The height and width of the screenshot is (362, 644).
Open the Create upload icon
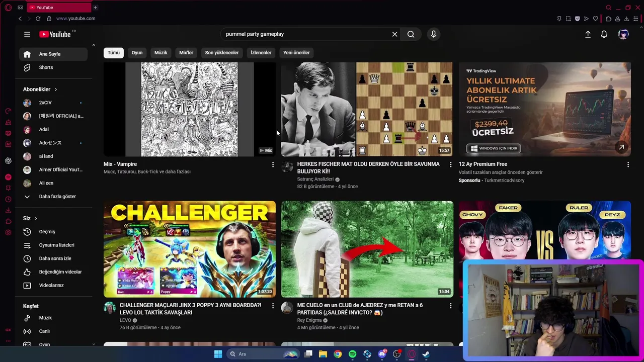pos(588,34)
